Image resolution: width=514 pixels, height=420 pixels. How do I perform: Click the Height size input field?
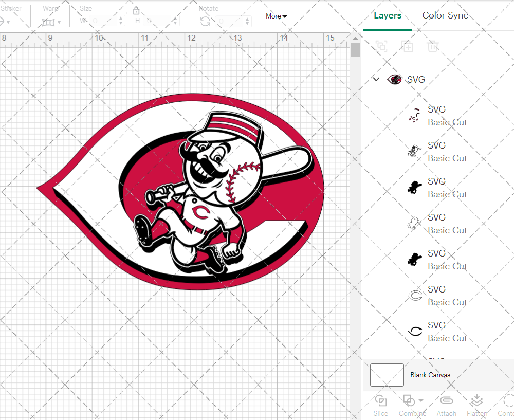point(158,21)
